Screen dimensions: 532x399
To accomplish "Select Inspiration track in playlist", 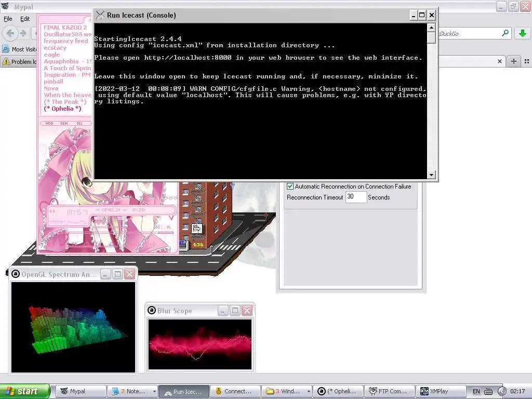I will [x=67, y=75].
